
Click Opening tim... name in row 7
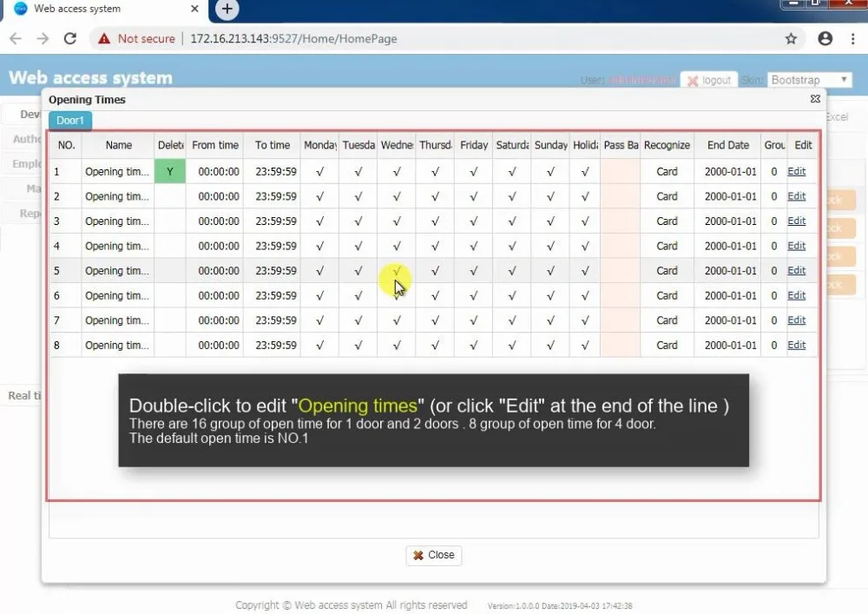[117, 320]
